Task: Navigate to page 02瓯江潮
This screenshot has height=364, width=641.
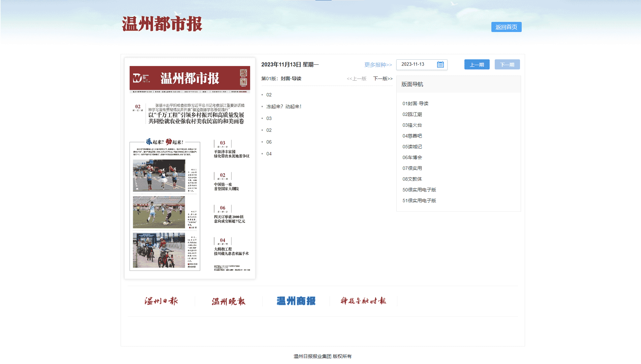Action: (x=412, y=114)
